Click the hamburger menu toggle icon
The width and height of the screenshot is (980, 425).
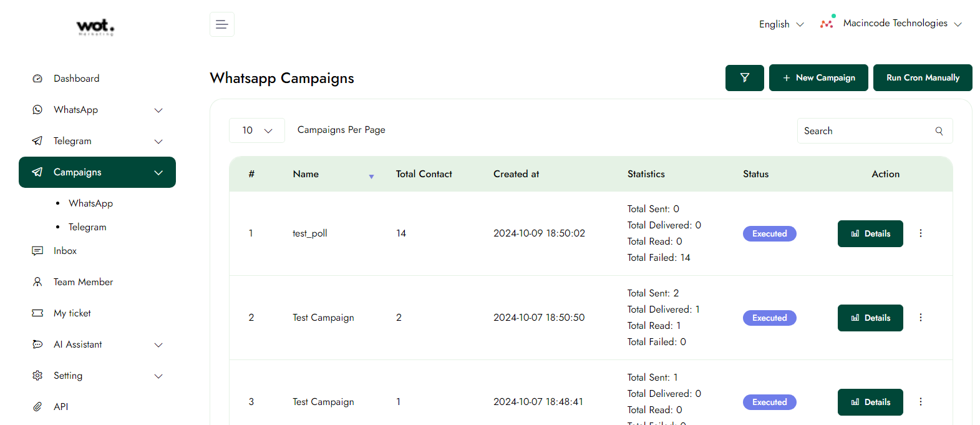[x=221, y=24]
